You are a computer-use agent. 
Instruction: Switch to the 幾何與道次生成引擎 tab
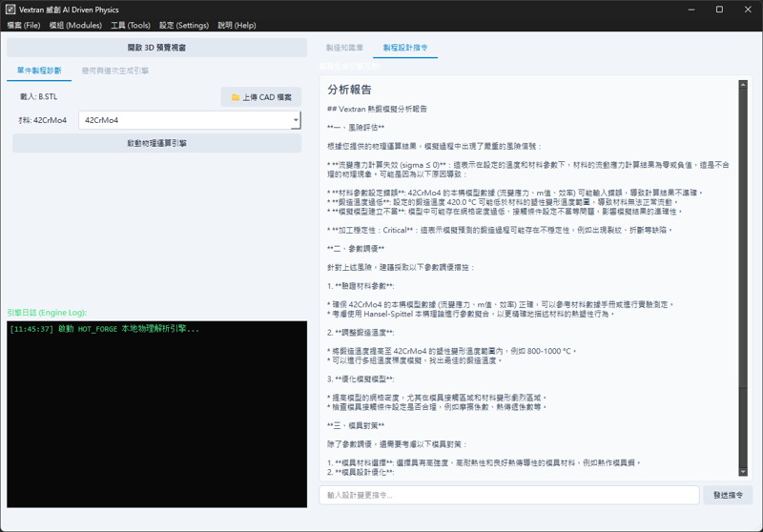point(114,71)
